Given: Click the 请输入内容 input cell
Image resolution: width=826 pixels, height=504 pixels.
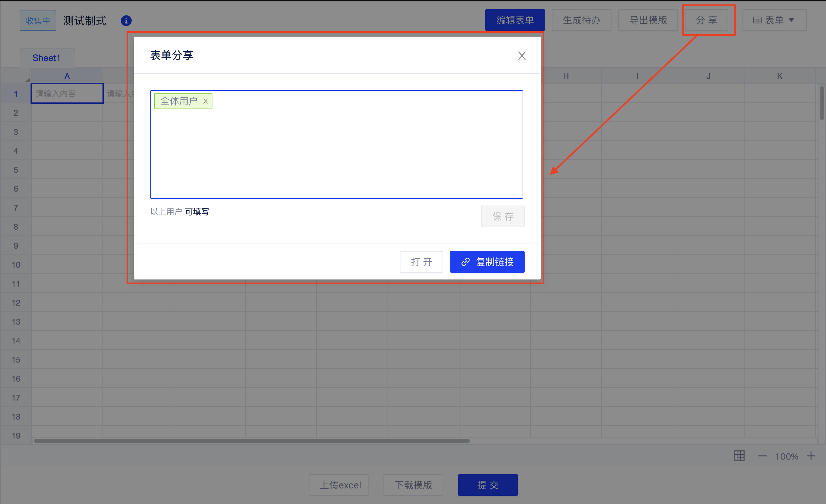Looking at the screenshot, I should (x=67, y=93).
